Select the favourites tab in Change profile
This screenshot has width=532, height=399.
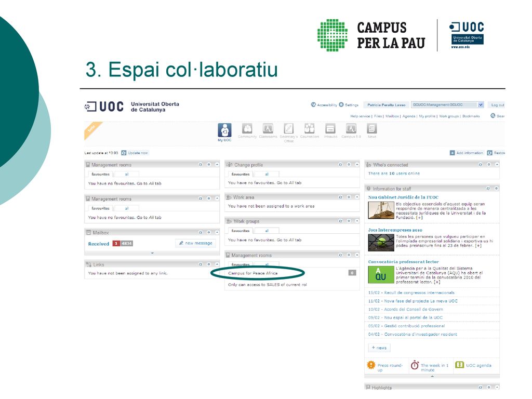241,174
